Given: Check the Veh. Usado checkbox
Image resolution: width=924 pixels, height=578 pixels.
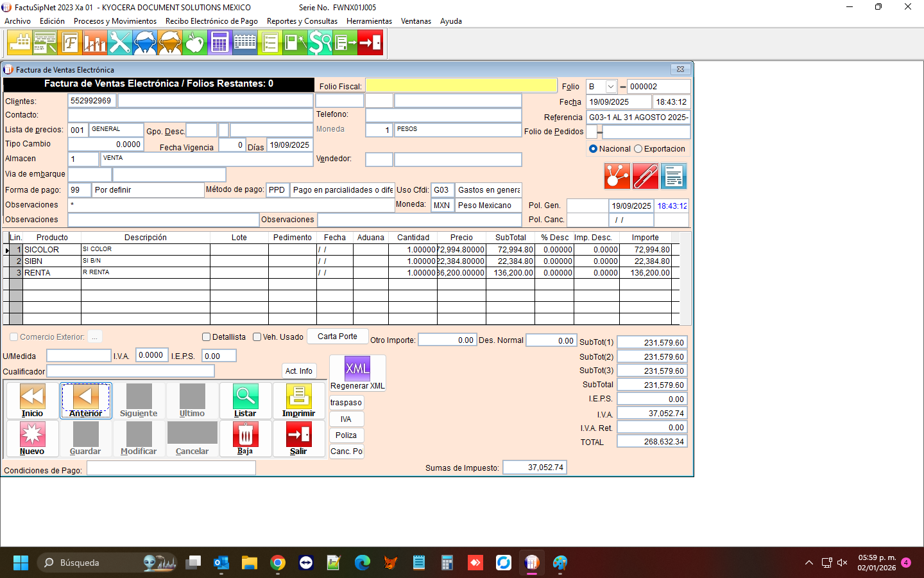Looking at the screenshot, I should [x=257, y=337].
